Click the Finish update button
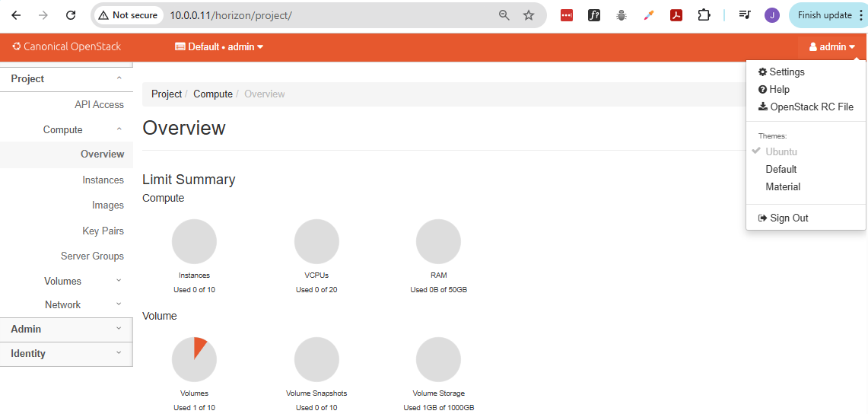The image size is (868, 414). (x=825, y=15)
